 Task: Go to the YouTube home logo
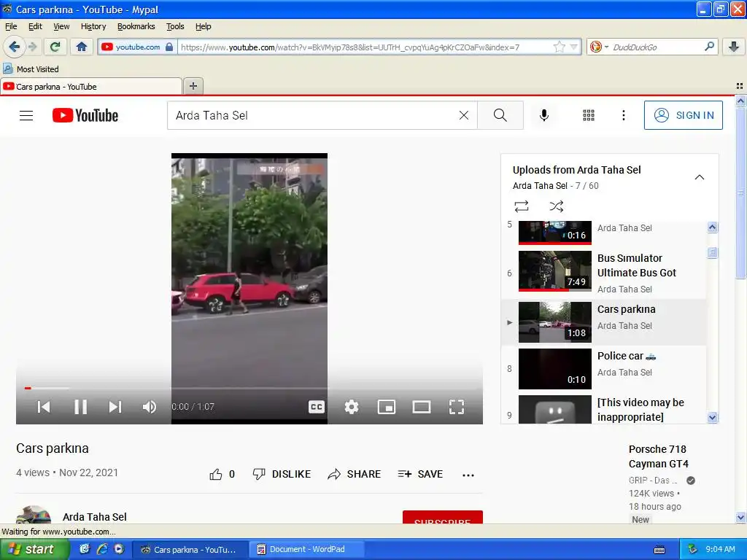(85, 115)
